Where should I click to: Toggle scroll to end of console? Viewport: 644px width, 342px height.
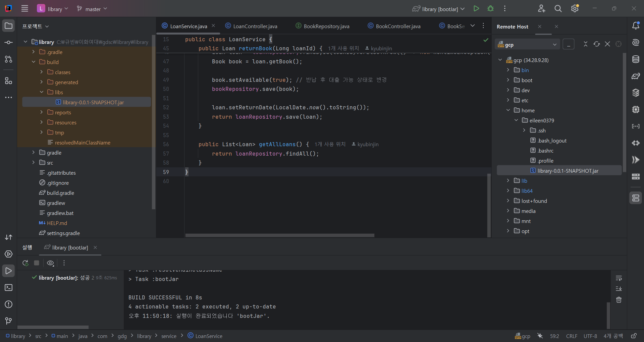(x=619, y=289)
